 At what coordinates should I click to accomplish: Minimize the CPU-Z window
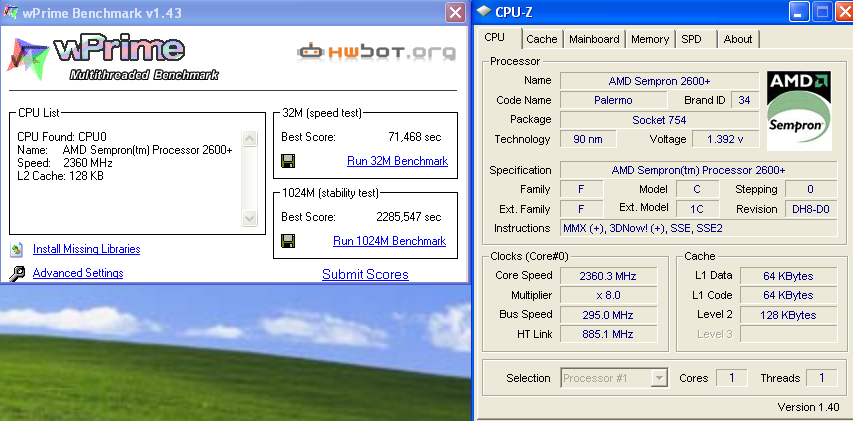799,13
